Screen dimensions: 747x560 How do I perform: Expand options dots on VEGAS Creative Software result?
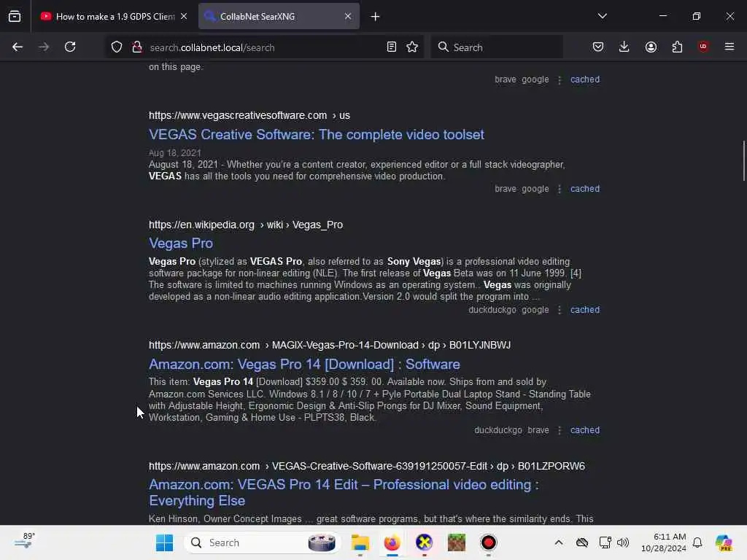point(560,190)
